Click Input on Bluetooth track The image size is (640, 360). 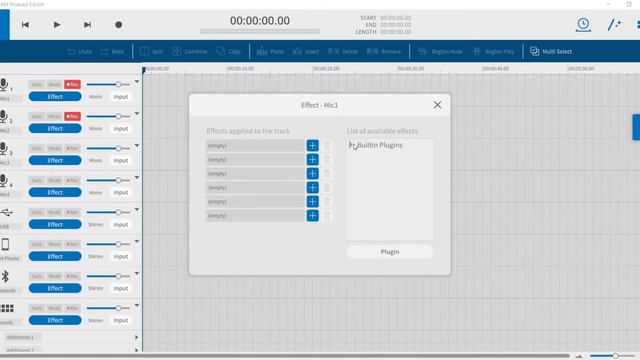(x=121, y=288)
